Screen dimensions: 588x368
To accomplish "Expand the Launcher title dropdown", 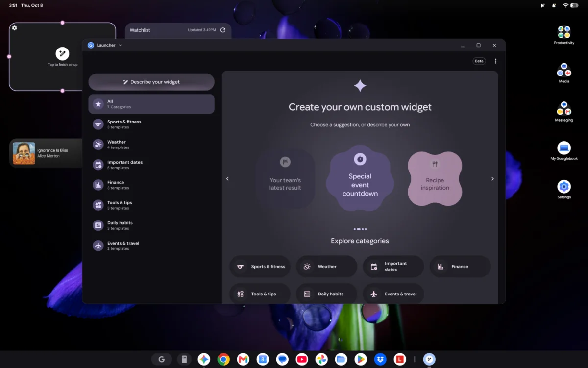I will pyautogui.click(x=120, y=45).
